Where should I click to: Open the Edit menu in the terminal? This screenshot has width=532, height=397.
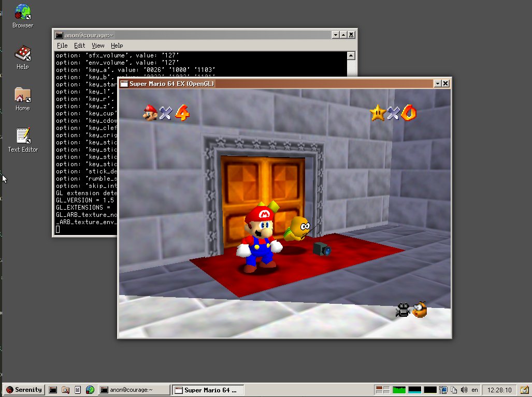(x=79, y=46)
